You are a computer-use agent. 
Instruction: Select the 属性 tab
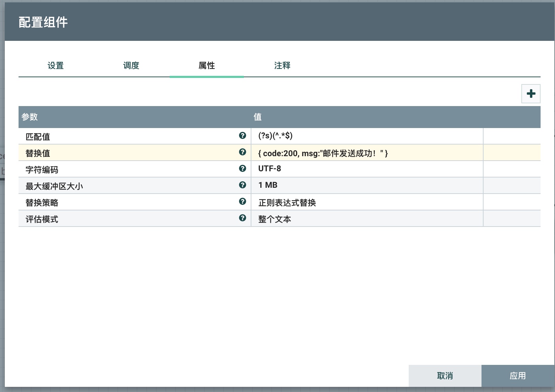coord(207,66)
